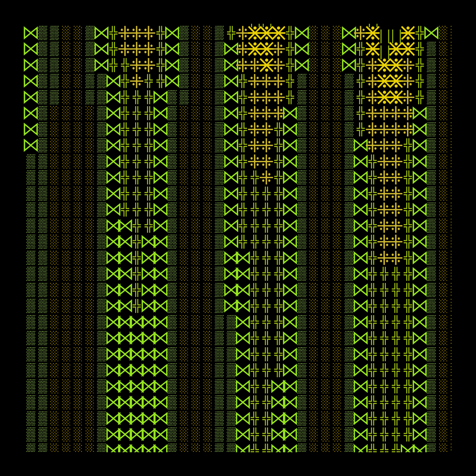Click the double-asterisk pair in middle cluster's second row
This screenshot has width=476, height=476.
[x=261, y=49]
